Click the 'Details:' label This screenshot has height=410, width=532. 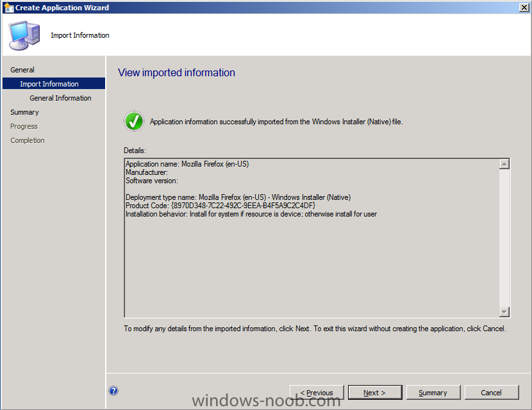tap(135, 151)
